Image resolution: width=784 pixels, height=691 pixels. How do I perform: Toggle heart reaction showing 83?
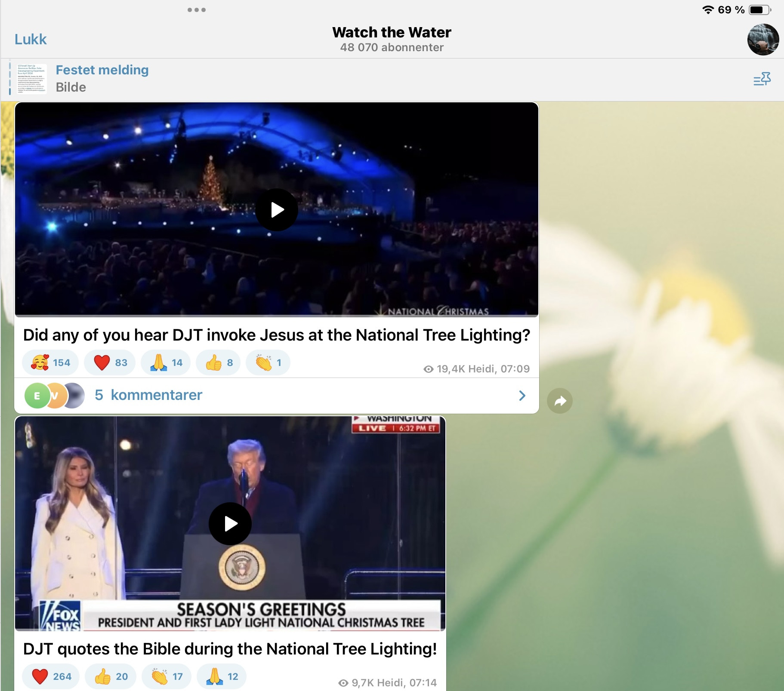[x=110, y=363]
